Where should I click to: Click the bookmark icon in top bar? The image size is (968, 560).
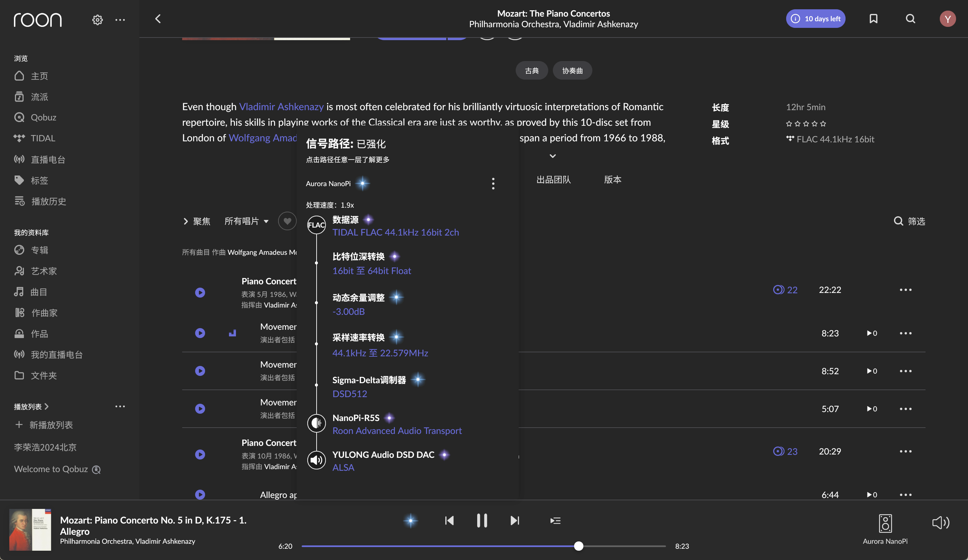873,19
